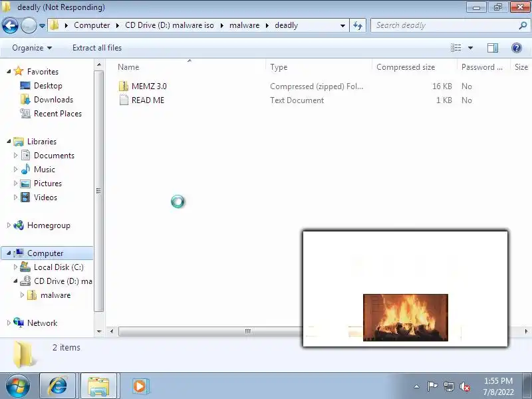
Task: Click navigation pane scroll up arrow
Action: point(98,65)
